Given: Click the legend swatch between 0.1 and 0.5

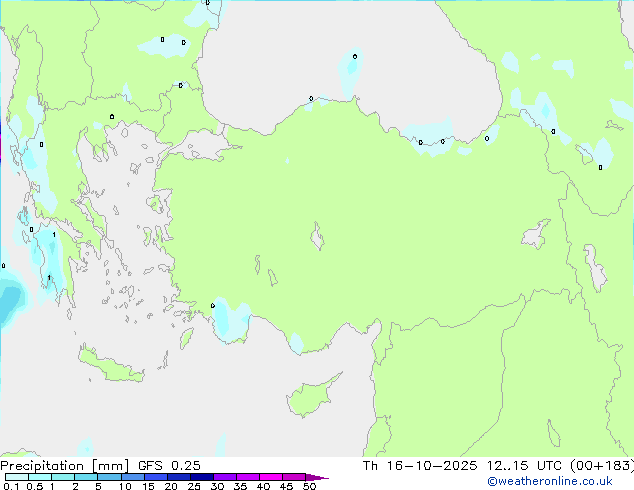Looking at the screenshot, I should (17, 477).
